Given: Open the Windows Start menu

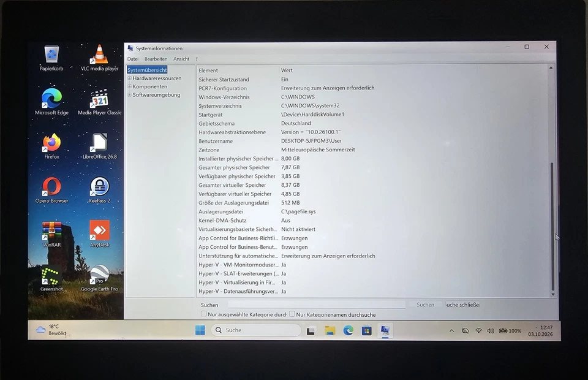Looking at the screenshot, I should click(x=200, y=330).
